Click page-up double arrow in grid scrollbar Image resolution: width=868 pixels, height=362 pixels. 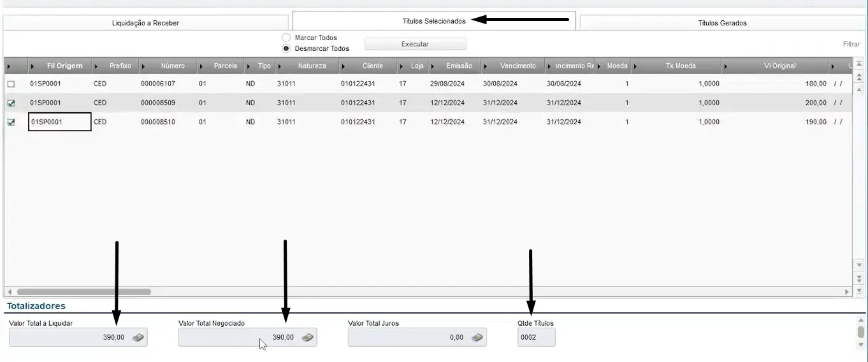point(858,77)
